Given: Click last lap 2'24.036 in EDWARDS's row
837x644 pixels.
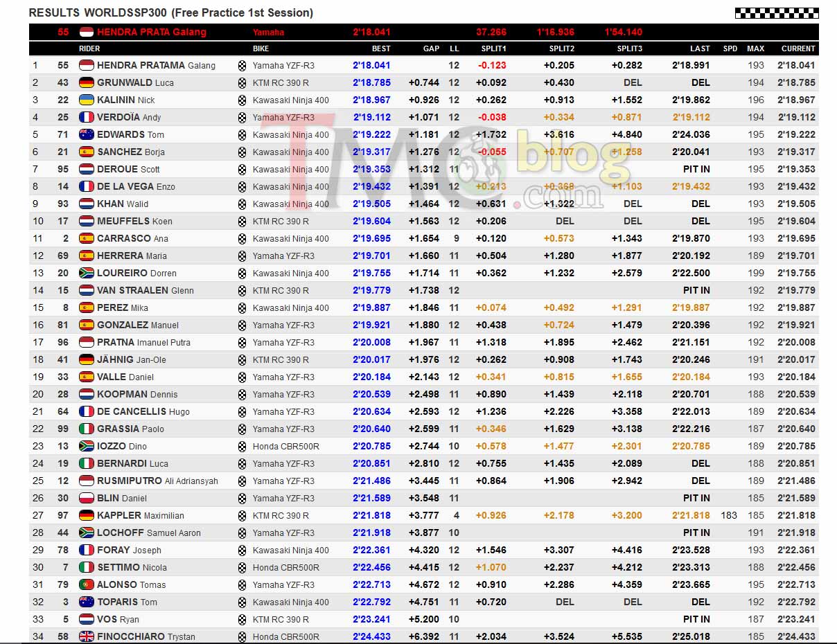Looking at the screenshot, I should (691, 134).
